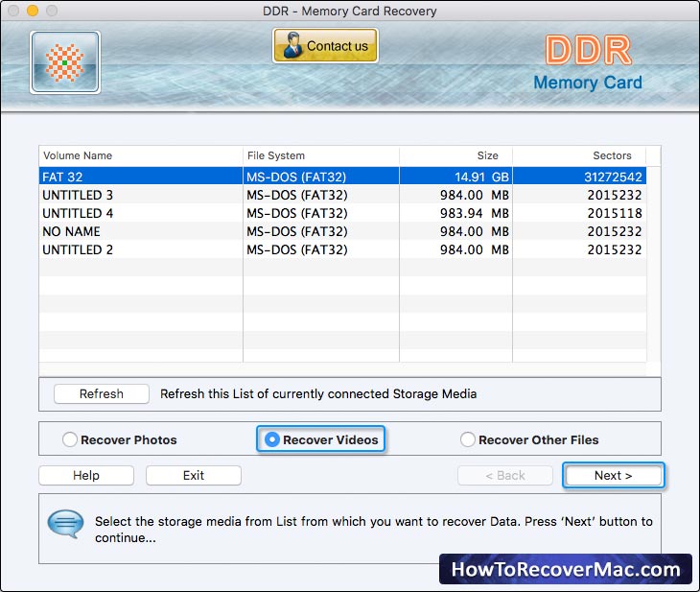Sort by Size column header

click(x=455, y=155)
